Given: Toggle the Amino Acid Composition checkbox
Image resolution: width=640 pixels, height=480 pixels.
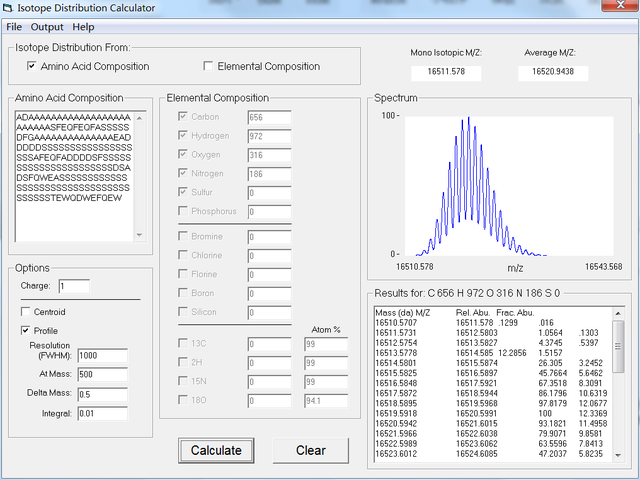Looking at the screenshot, I should click(32, 67).
